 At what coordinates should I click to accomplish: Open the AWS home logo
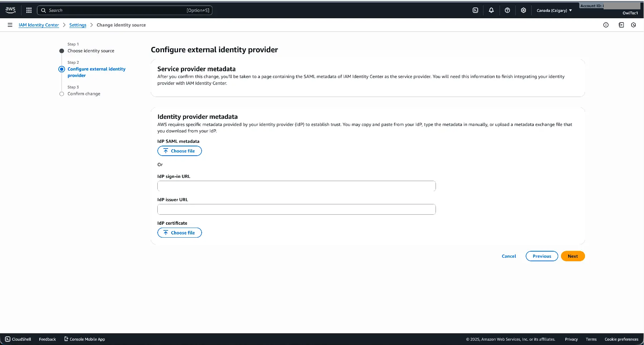point(10,10)
